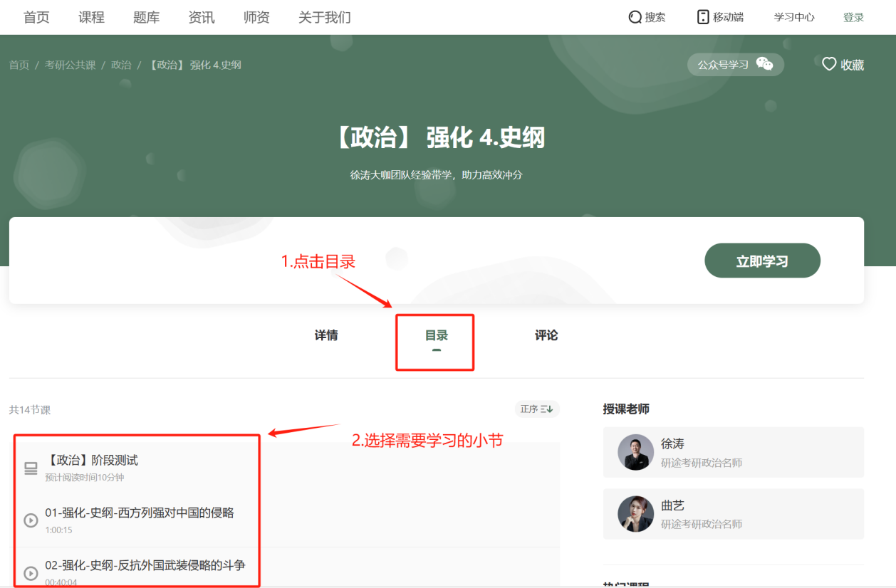
Task: Tap the heart icon to 收藏
Action: tap(829, 64)
